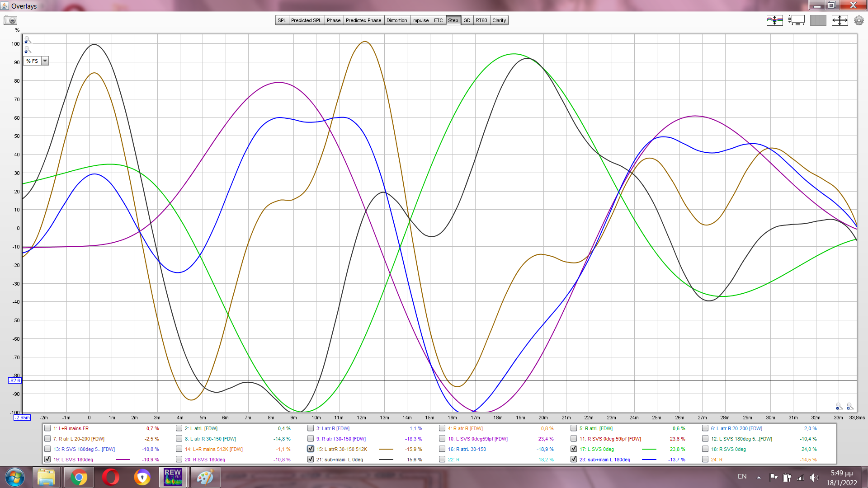Viewport: 868px width, 488px height.
Task: Uncheck 23: sub+main L 180deg trace
Action: 574,460
